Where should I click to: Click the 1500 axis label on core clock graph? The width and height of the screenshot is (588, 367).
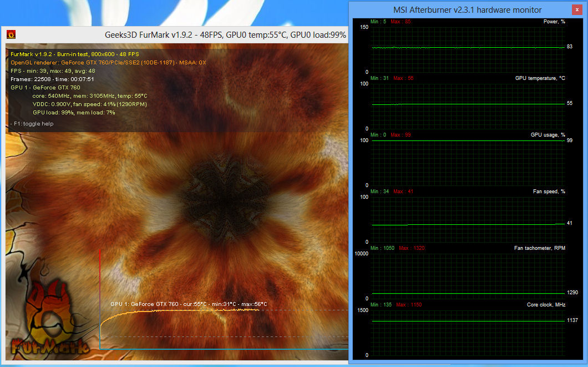pos(363,310)
